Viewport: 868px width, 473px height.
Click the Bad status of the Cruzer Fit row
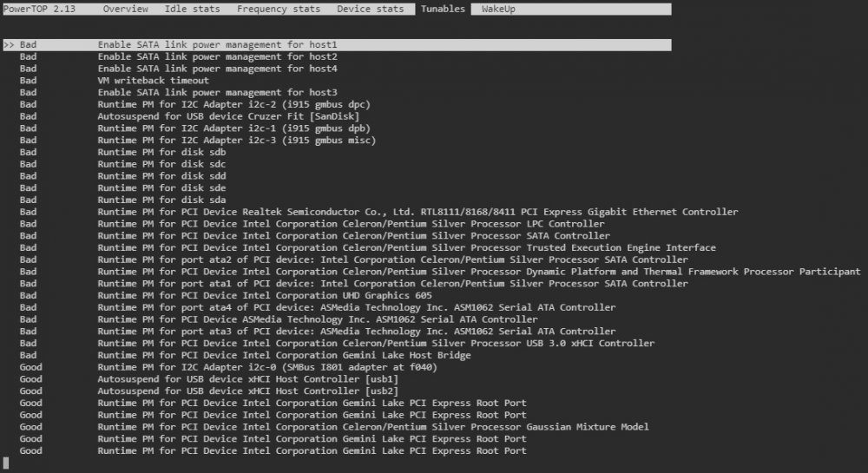coord(29,116)
